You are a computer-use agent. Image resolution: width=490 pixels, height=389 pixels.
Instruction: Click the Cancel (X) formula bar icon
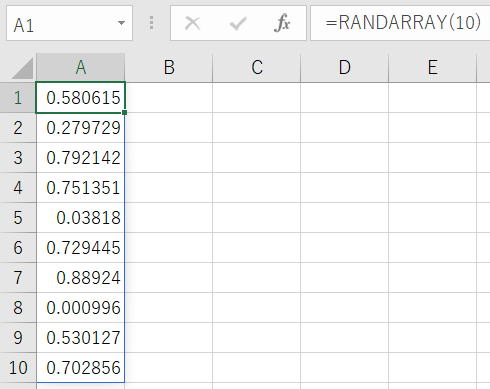pos(192,24)
